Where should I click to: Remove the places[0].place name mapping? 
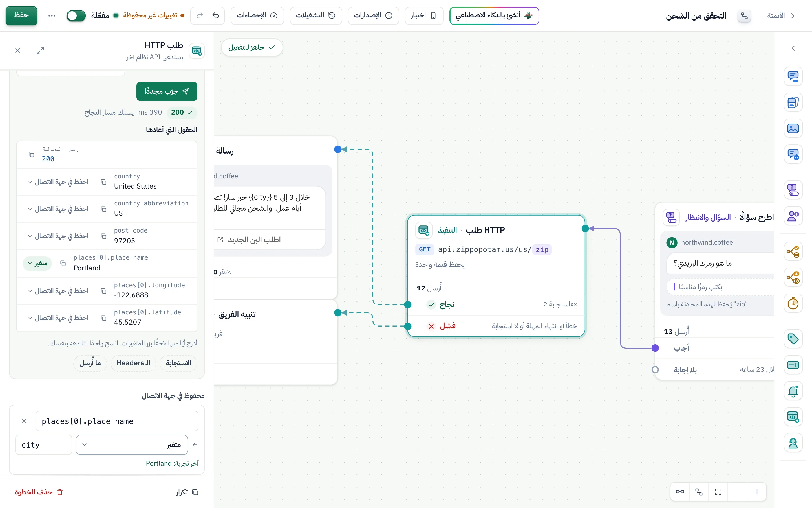coord(24,421)
